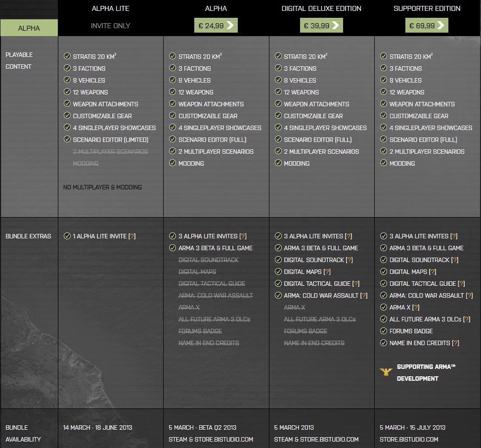The width and height of the screenshot is (481, 448).
Task: Click check icon beside 12 Weapons in Supporter column
Action: (384, 92)
